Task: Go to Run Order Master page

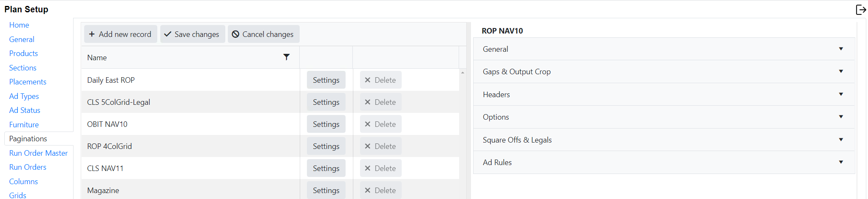Action: point(38,153)
